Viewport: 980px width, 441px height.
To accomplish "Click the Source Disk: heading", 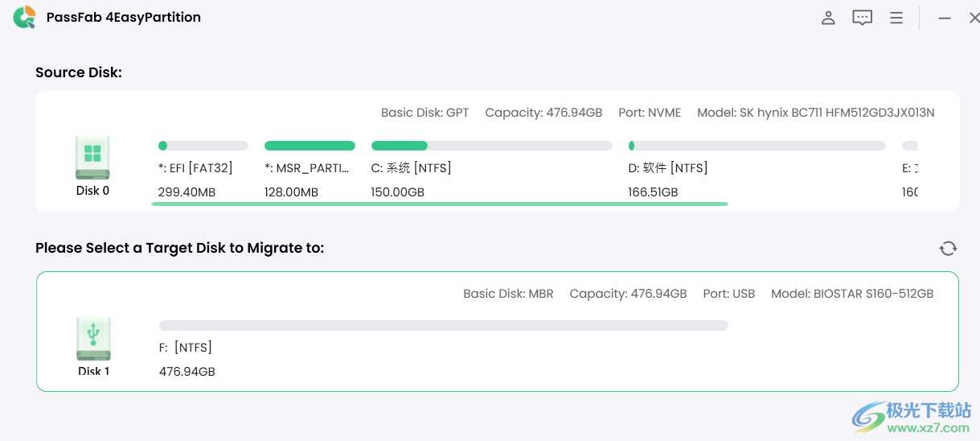I will [x=79, y=72].
